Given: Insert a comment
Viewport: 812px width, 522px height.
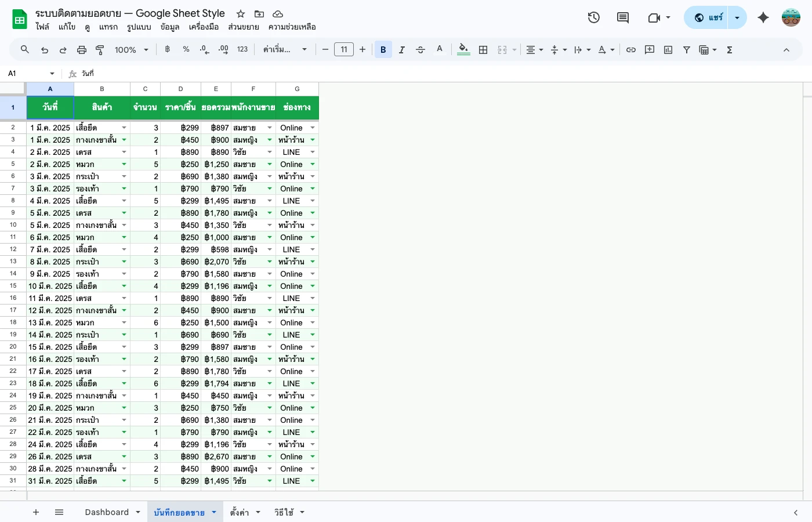Looking at the screenshot, I should 649,49.
